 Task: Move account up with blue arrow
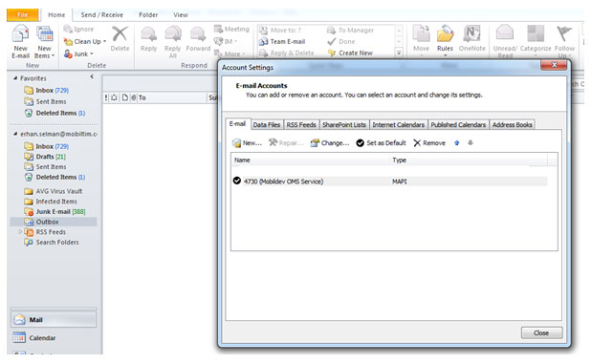(457, 143)
